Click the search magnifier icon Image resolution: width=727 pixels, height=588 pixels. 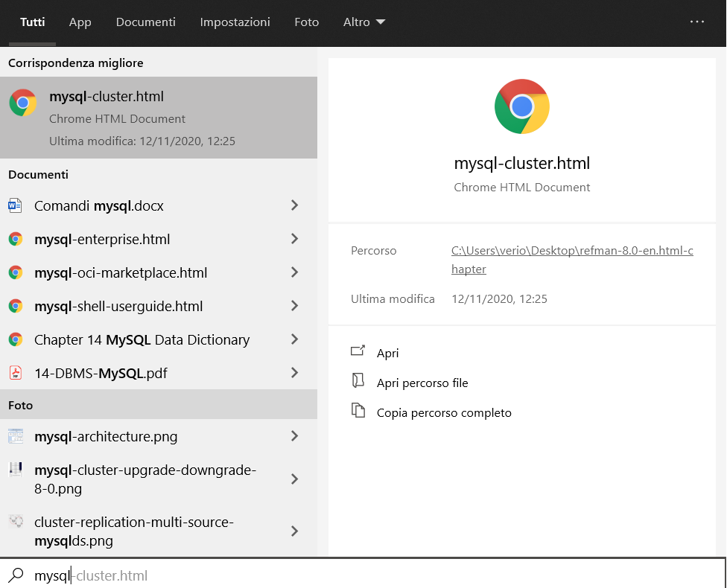16,575
